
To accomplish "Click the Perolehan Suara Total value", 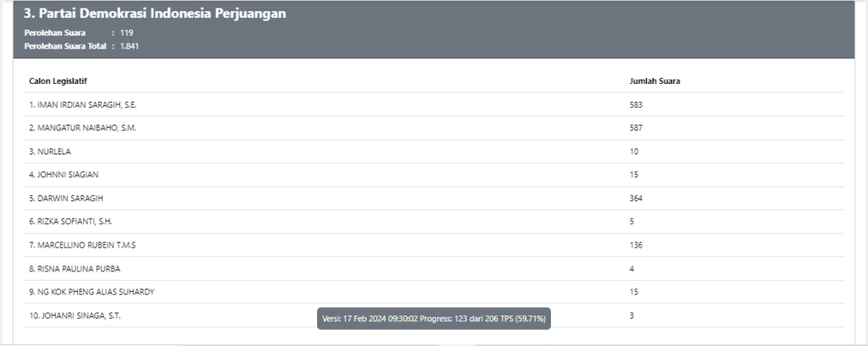I will [130, 47].
